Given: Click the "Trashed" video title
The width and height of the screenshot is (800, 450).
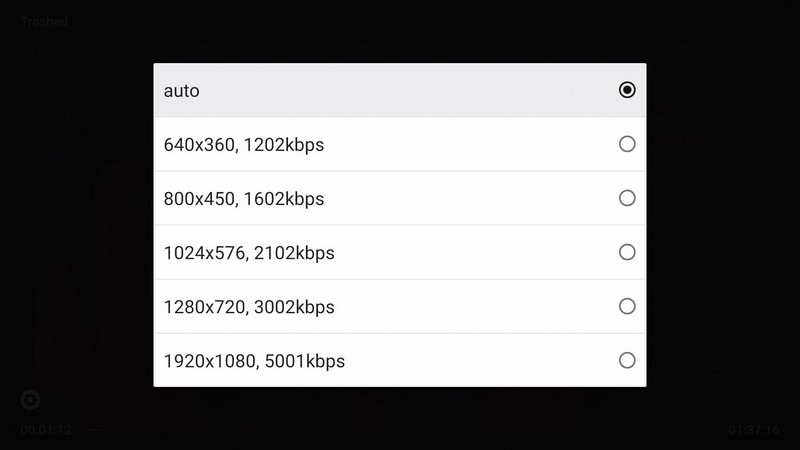Looking at the screenshot, I should click(46, 21).
